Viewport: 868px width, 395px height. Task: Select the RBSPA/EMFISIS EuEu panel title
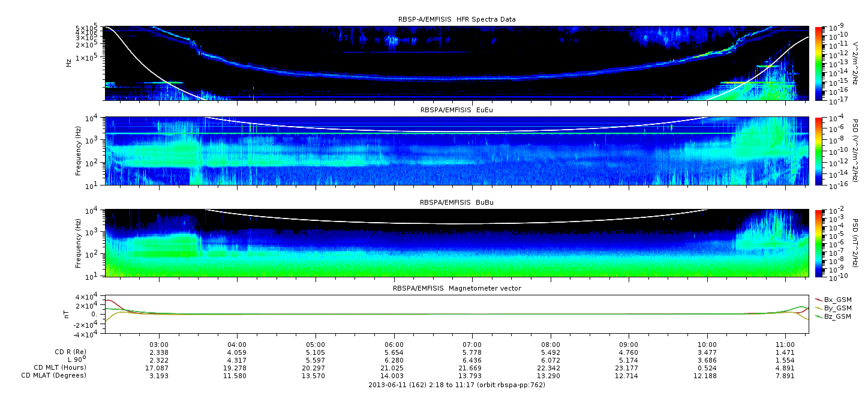point(456,110)
